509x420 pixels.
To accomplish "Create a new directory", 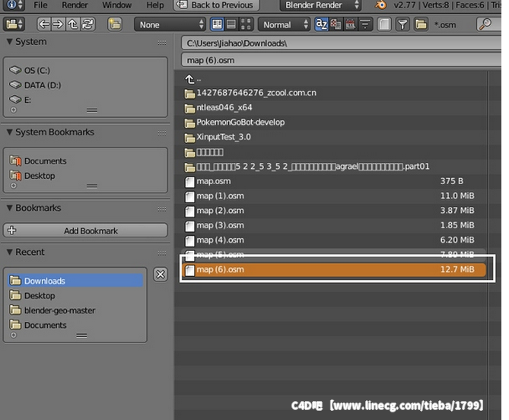I will coord(115,24).
